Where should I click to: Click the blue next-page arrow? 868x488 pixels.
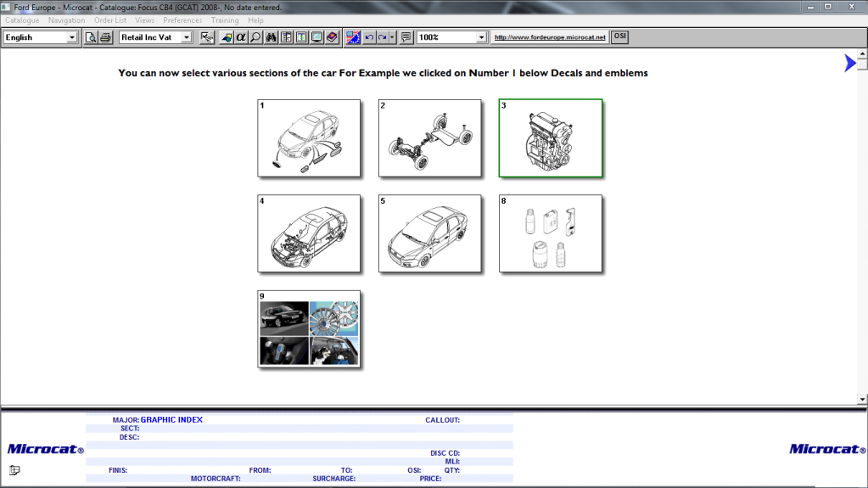tap(849, 63)
